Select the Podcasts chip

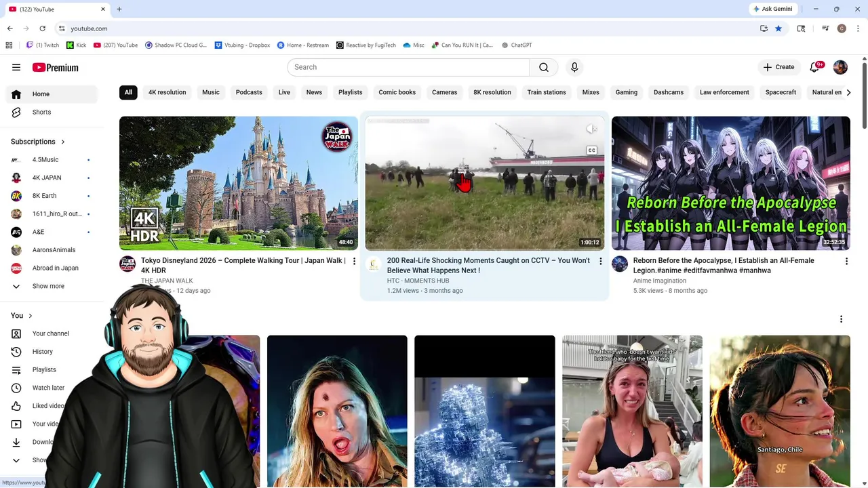249,92
